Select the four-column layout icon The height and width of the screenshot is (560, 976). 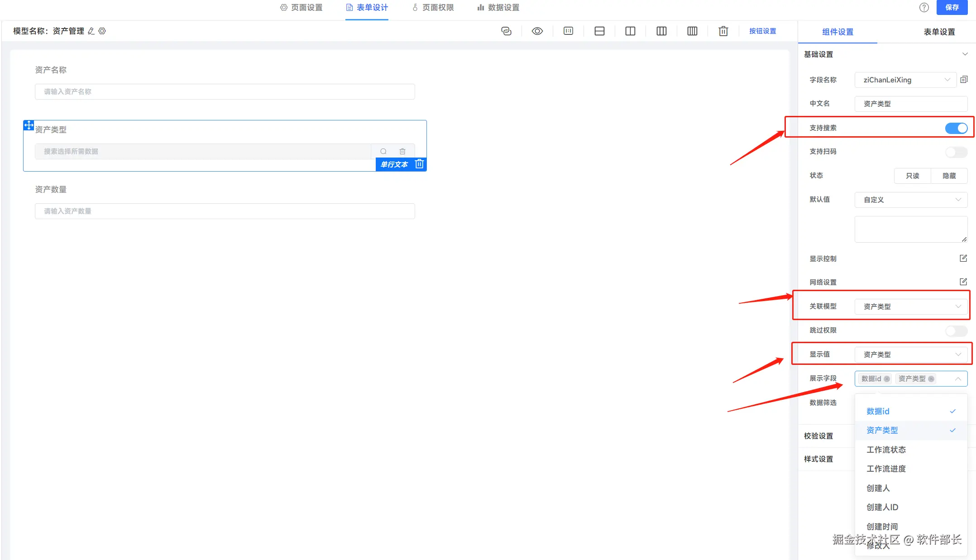pyautogui.click(x=692, y=31)
